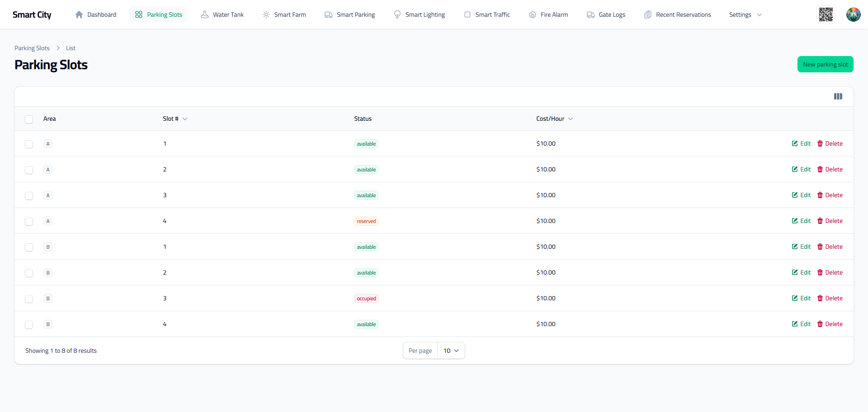
Task: Click the Smart City brand link
Action: coord(32,14)
